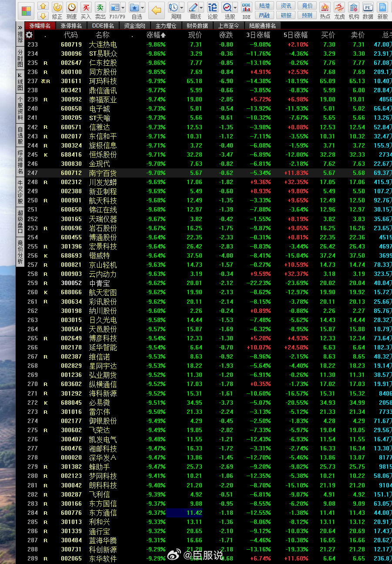Toggle sort on 涨幅 column header
This screenshot has height=564, width=392.
click(x=156, y=35)
